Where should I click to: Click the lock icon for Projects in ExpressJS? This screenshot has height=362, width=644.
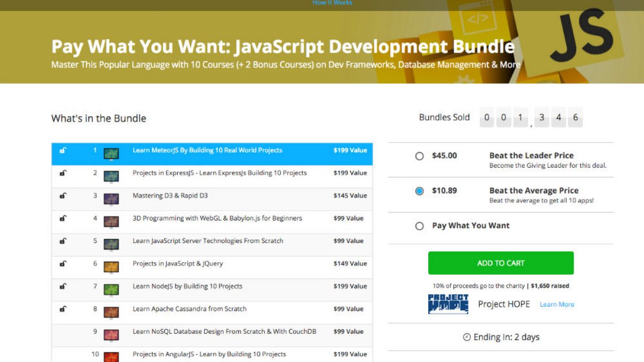(63, 173)
